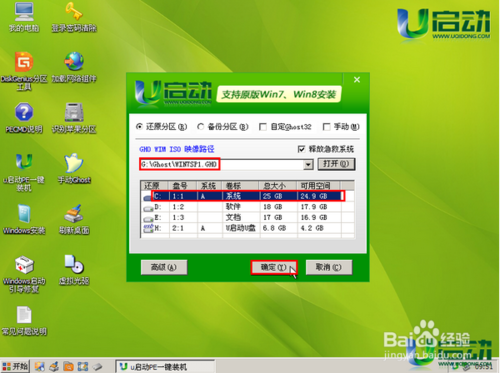Click the drive icon beside the E: row

coord(148,219)
